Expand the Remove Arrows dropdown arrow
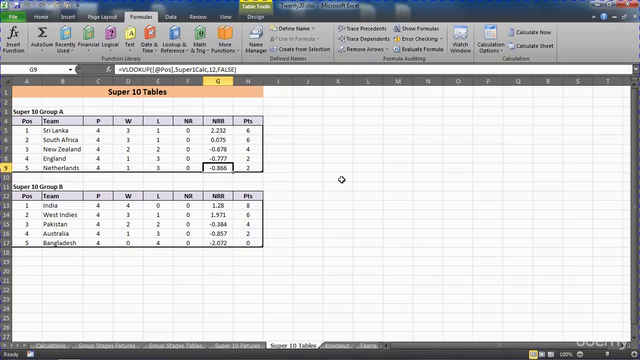Screen dimensions: 640x360 (387, 49)
